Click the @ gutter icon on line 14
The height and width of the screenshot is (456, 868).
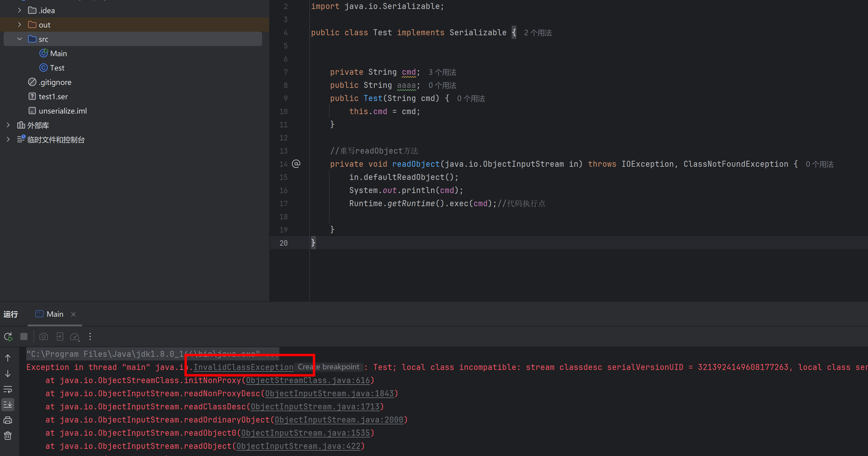click(296, 164)
